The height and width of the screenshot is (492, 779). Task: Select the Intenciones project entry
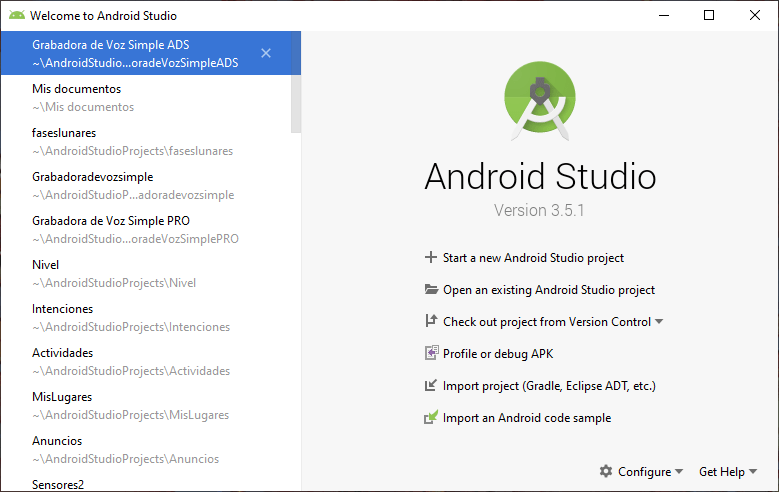pos(130,317)
